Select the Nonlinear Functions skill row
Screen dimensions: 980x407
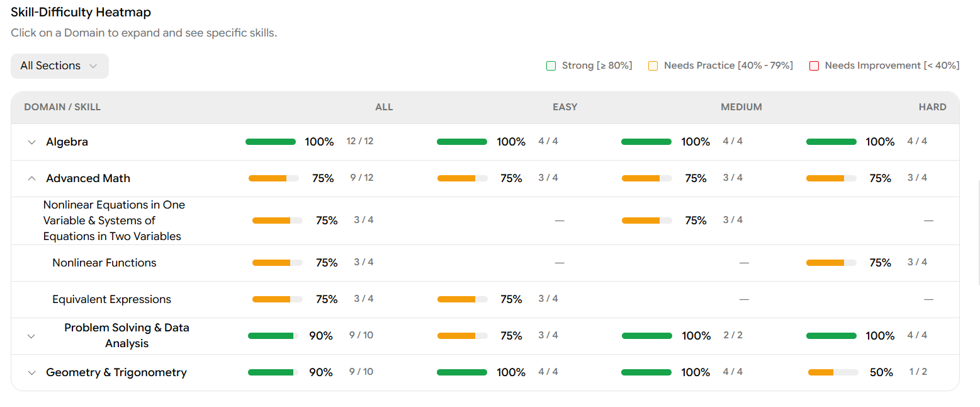[x=104, y=263]
